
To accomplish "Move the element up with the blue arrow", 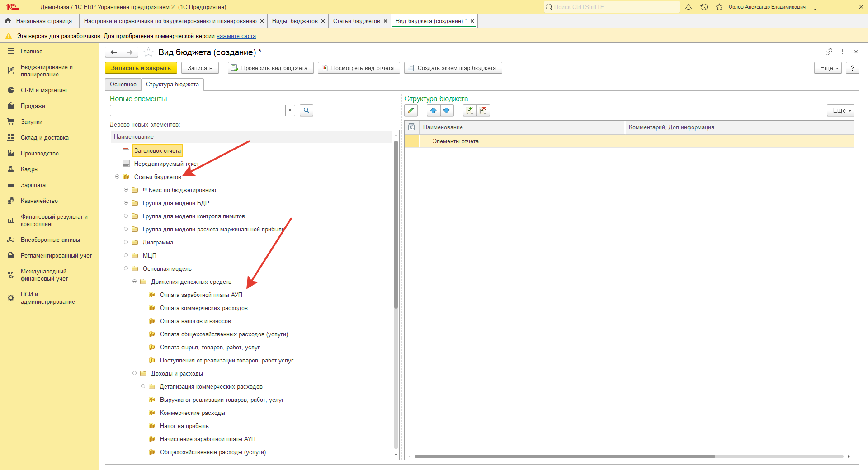I will pyautogui.click(x=433, y=110).
